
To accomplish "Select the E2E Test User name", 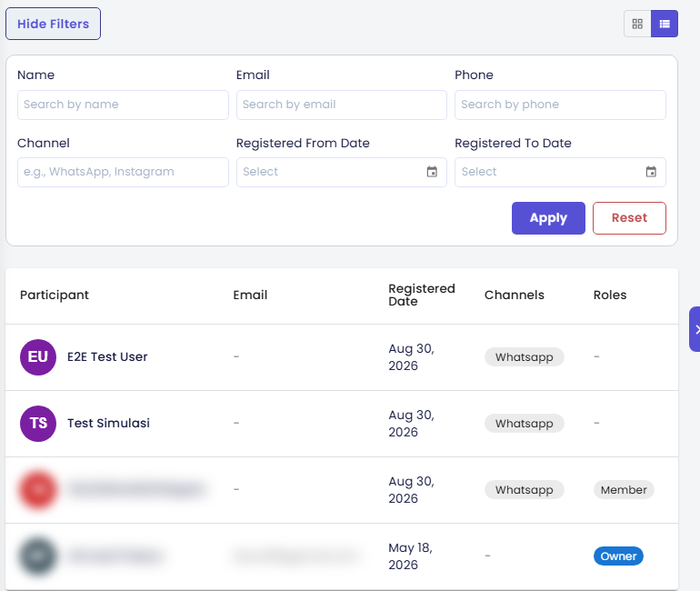I will click(107, 357).
